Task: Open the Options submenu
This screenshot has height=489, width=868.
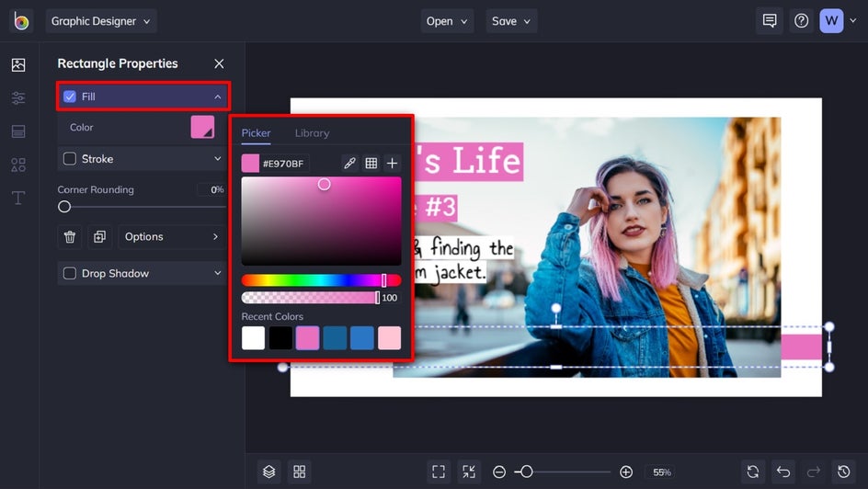Action: pyautogui.click(x=172, y=237)
